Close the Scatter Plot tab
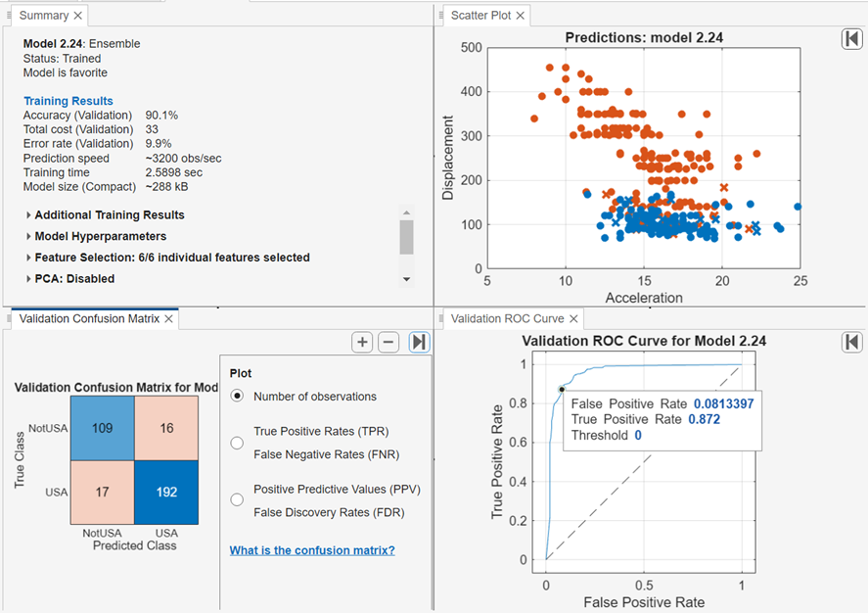Screen dimensions: 868x613 click(x=521, y=16)
